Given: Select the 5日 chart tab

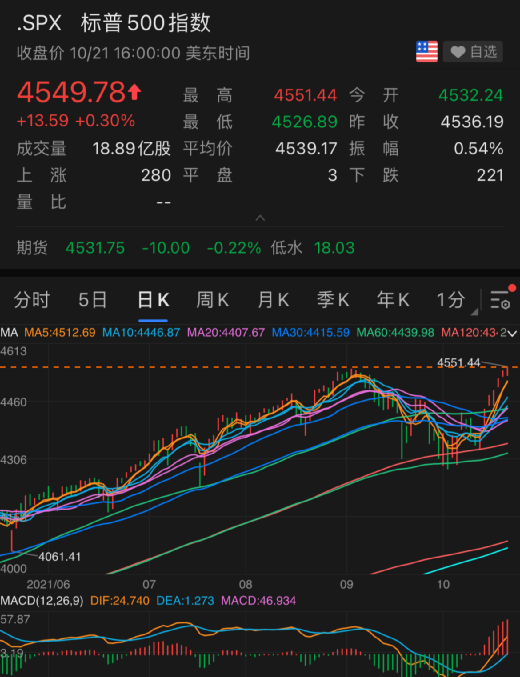Looking at the screenshot, I should point(92,300).
